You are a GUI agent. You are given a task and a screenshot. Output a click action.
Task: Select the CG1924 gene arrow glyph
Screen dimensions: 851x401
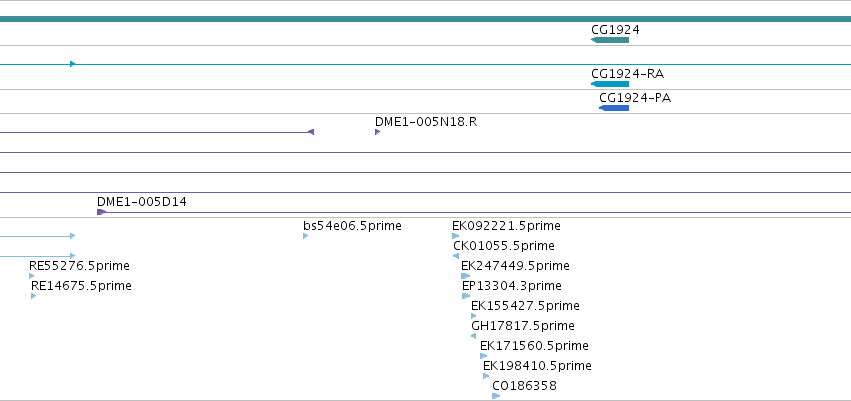609,40
